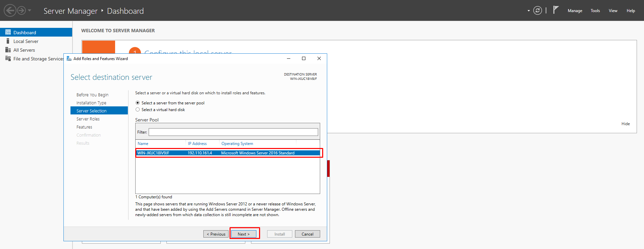Open the Notifications flag icon
This screenshot has height=249, width=644.
click(x=556, y=10)
